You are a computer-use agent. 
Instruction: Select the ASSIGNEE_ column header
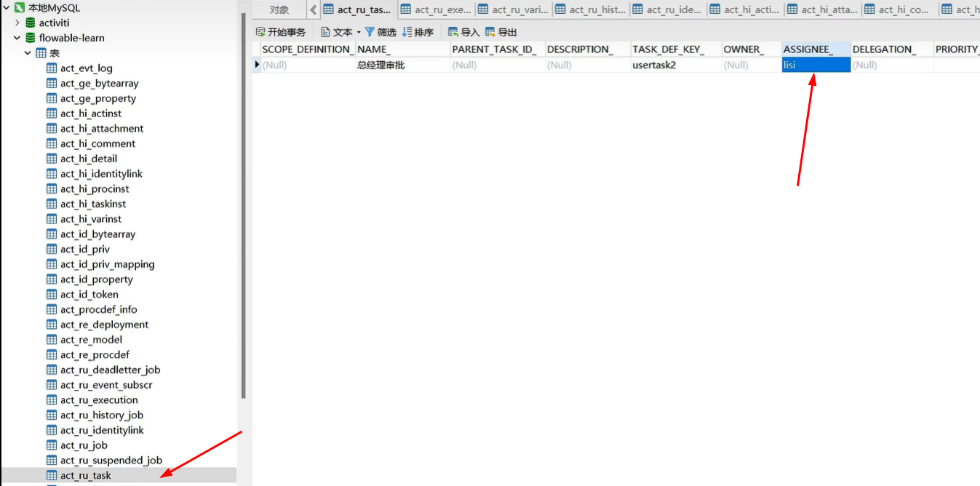point(816,49)
